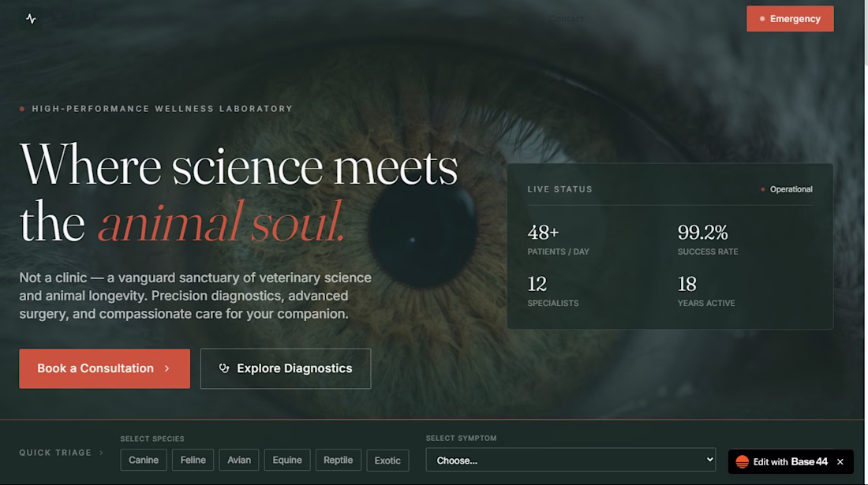Open the Contact nav link
The image size is (868, 485).
[x=567, y=19]
